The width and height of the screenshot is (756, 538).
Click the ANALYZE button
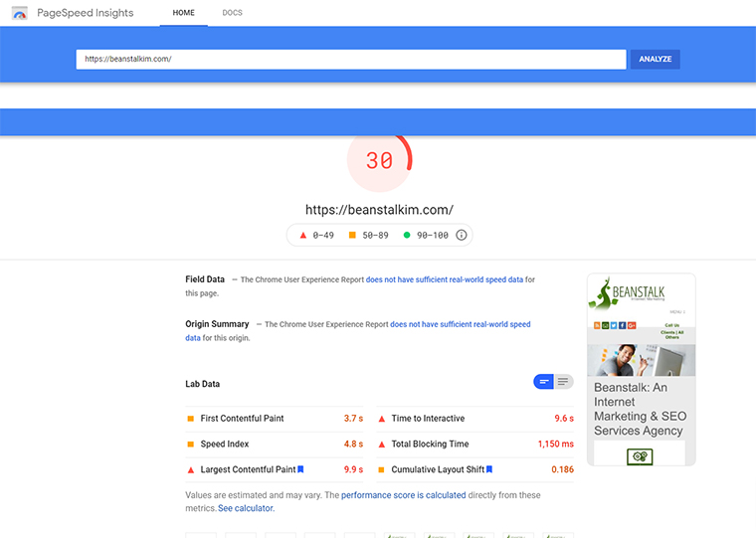(656, 60)
